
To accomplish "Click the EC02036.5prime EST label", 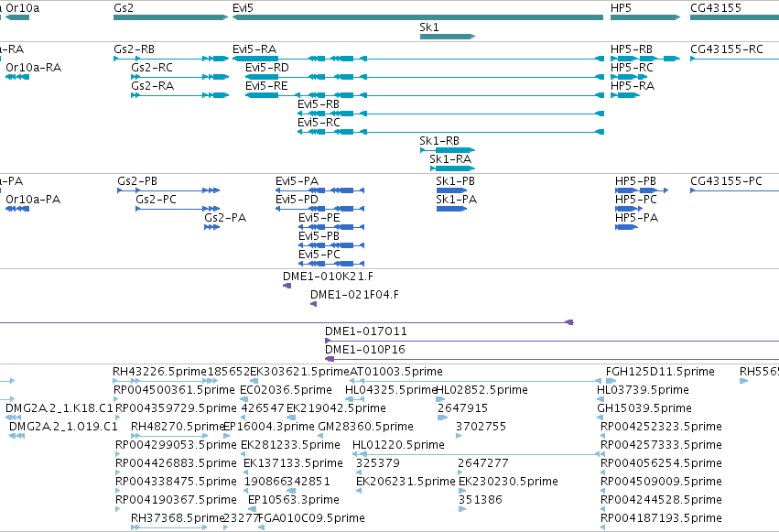I will [287, 390].
